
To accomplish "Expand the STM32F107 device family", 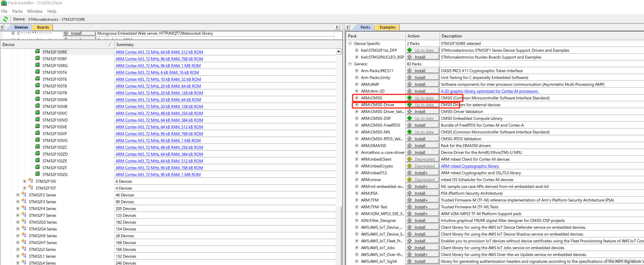I will 25,188.
